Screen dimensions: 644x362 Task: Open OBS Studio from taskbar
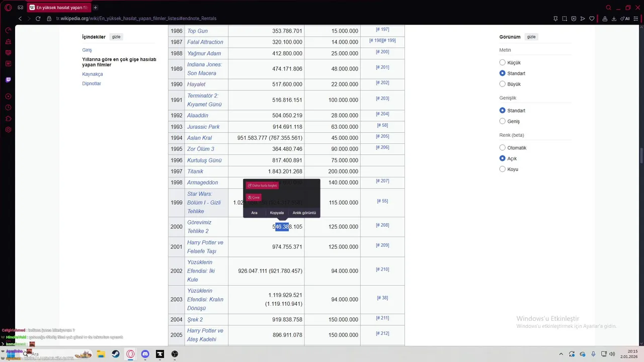click(175, 354)
